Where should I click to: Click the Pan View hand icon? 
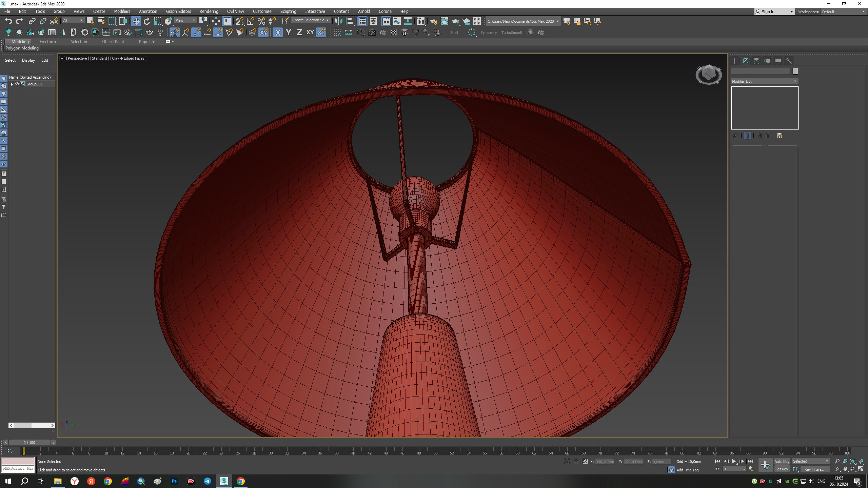pos(845,469)
